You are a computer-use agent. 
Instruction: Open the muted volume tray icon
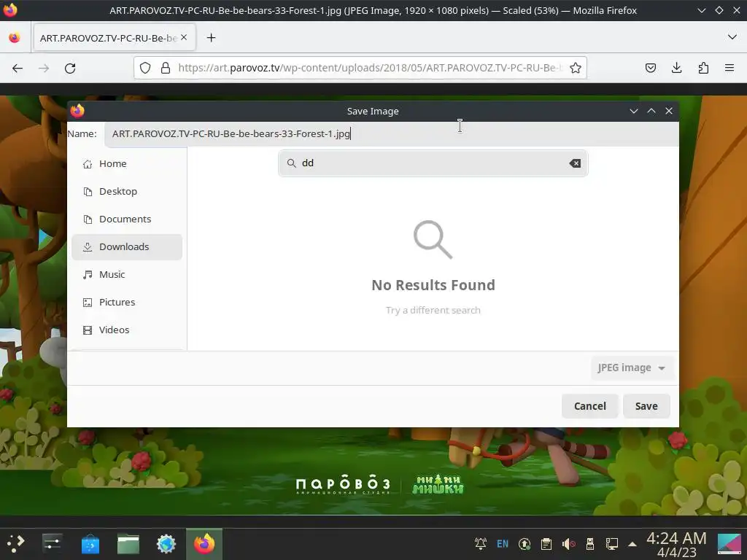click(x=568, y=543)
